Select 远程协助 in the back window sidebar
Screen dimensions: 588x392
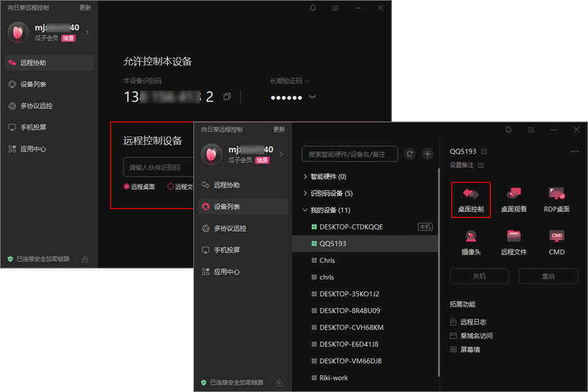coord(49,63)
